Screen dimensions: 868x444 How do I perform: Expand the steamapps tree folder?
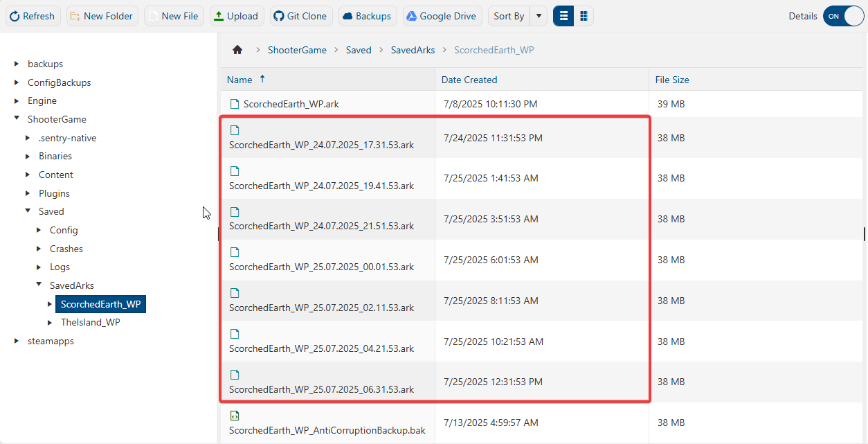pyautogui.click(x=17, y=341)
